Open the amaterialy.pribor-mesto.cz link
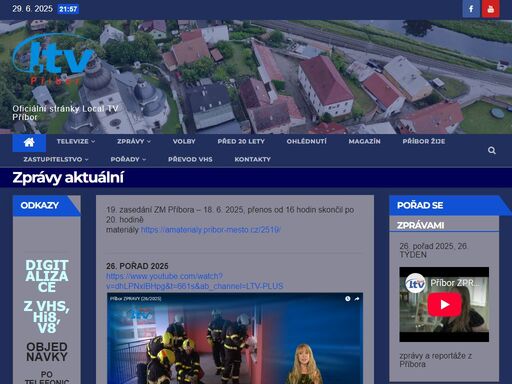Viewport: 512px width, 384px height. click(x=211, y=230)
